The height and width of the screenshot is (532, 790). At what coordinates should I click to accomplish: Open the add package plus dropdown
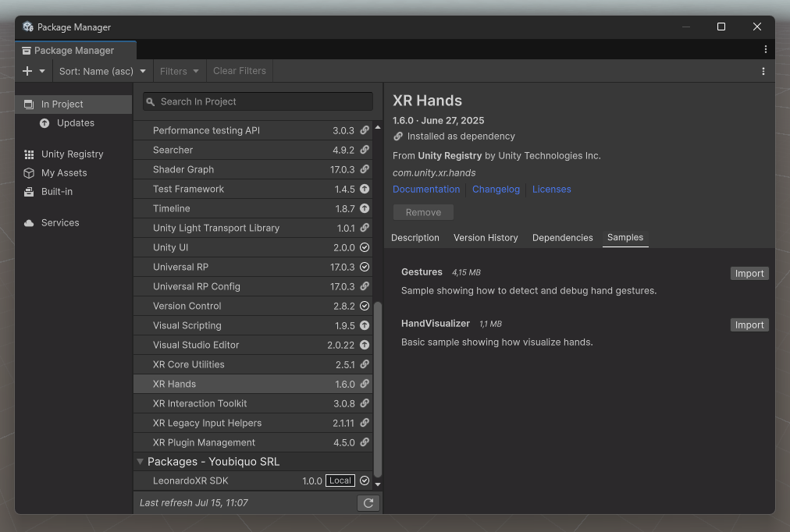point(34,71)
